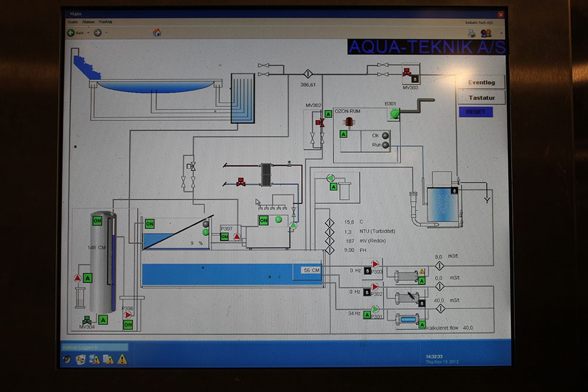Image resolution: width=588 pixels, height=392 pixels.
Task: Click the 148 CM level readout
Action: point(96,247)
